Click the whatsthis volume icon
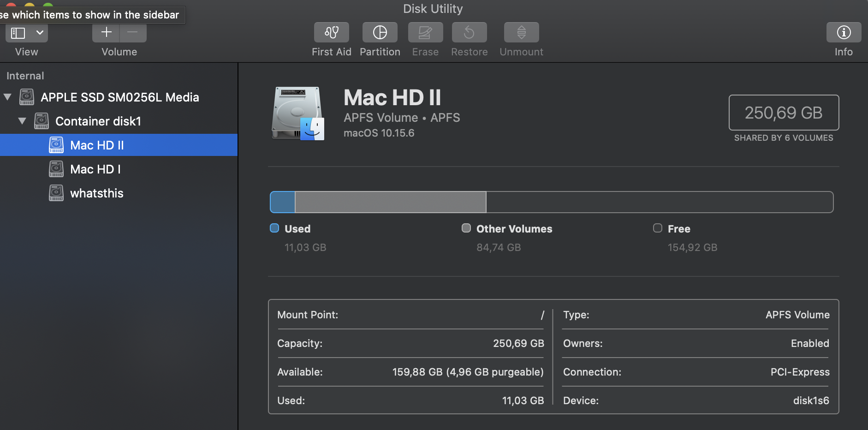868x430 pixels. [56, 193]
